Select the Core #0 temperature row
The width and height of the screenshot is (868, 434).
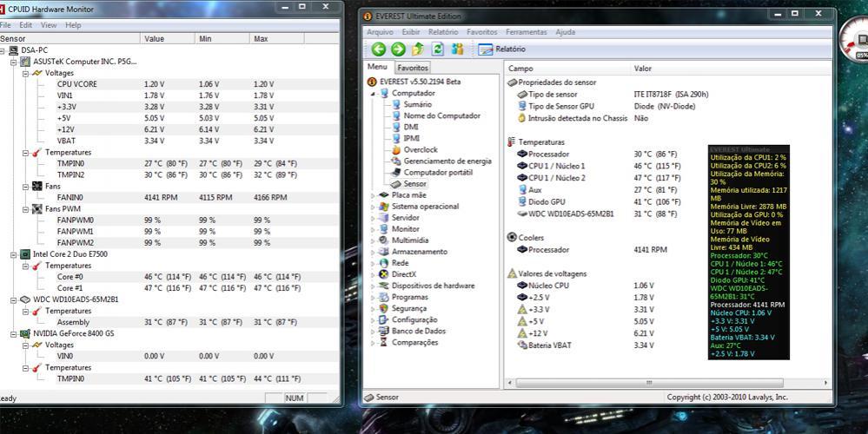point(169,276)
